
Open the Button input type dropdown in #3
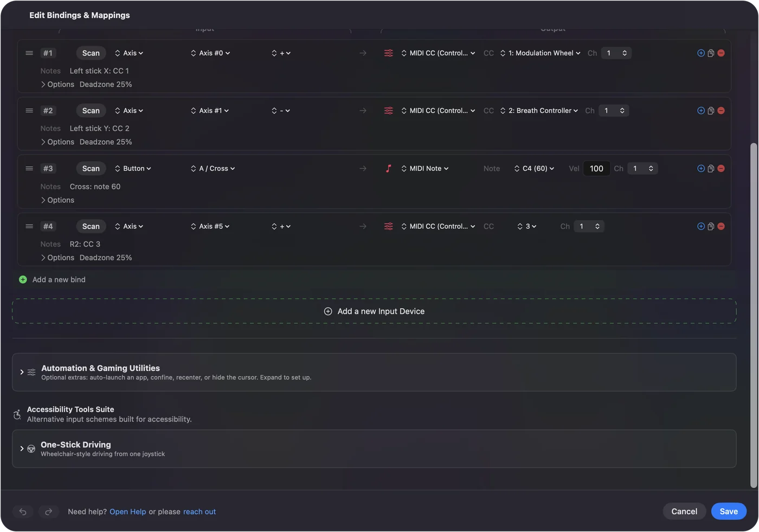[x=133, y=169]
